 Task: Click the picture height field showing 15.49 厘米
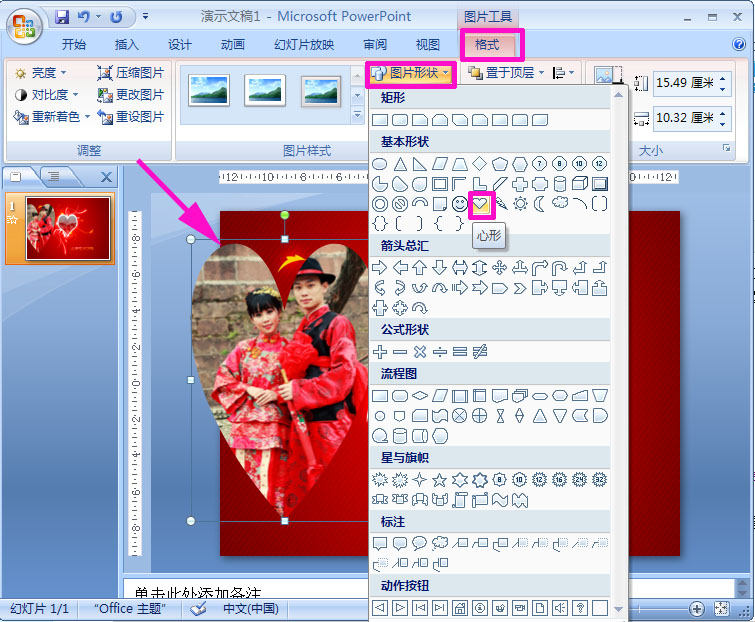pos(684,85)
